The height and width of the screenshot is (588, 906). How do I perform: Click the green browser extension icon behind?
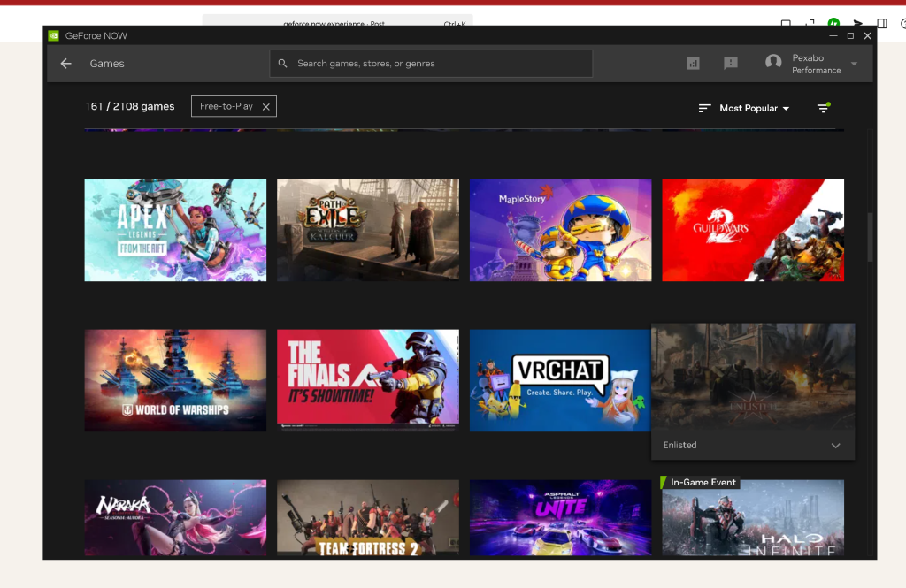tap(833, 22)
